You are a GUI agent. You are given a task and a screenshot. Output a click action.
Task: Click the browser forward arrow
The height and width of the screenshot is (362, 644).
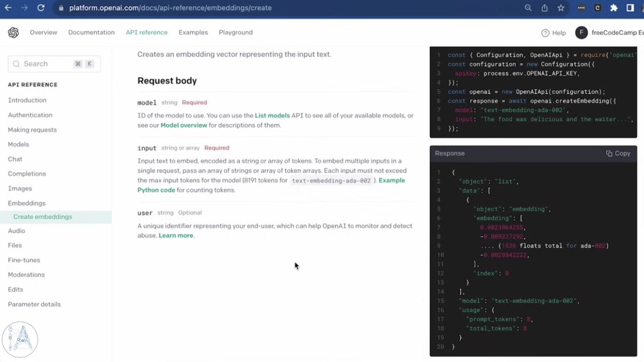pyautogui.click(x=24, y=8)
